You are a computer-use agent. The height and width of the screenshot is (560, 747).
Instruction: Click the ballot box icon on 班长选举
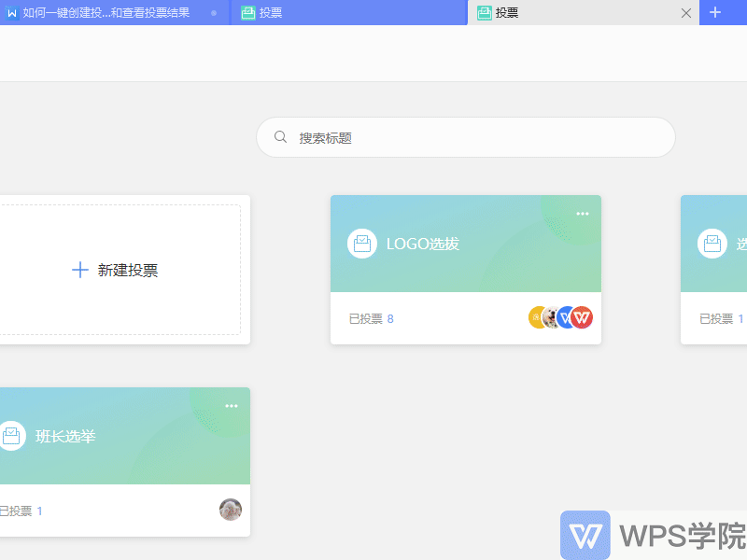[11, 435]
